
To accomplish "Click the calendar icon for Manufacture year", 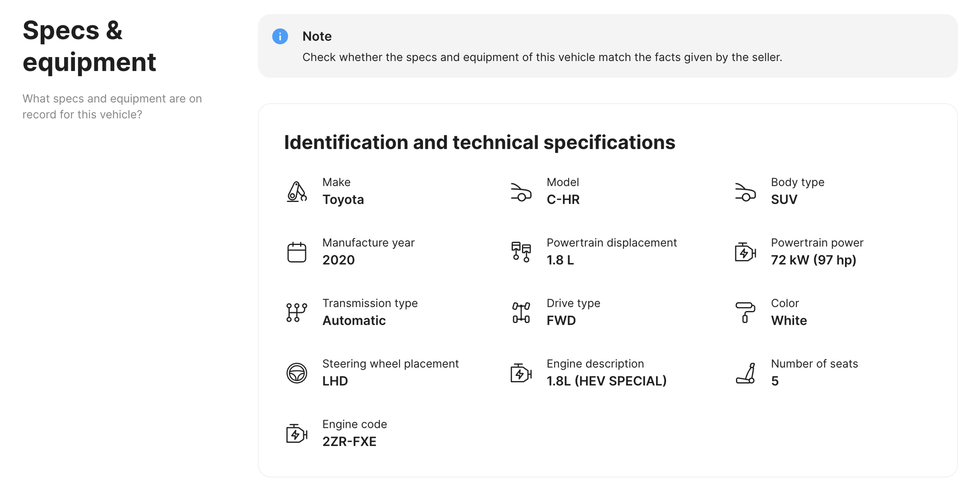I will [296, 252].
